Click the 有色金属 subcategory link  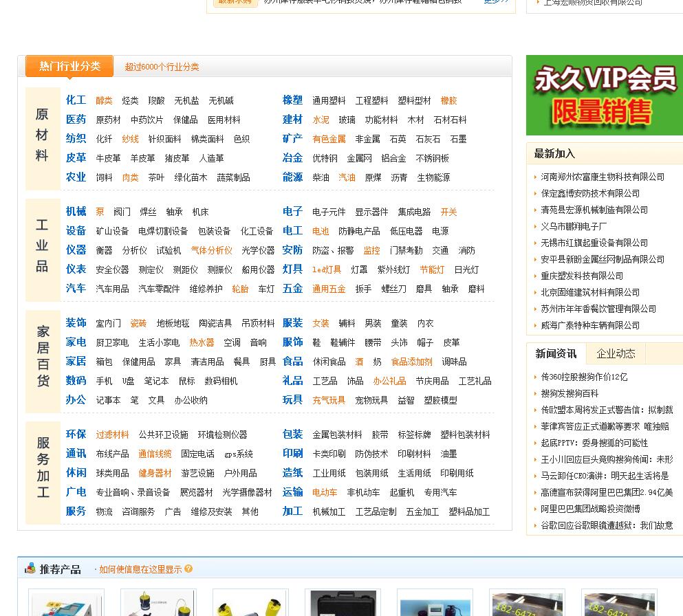tap(329, 139)
